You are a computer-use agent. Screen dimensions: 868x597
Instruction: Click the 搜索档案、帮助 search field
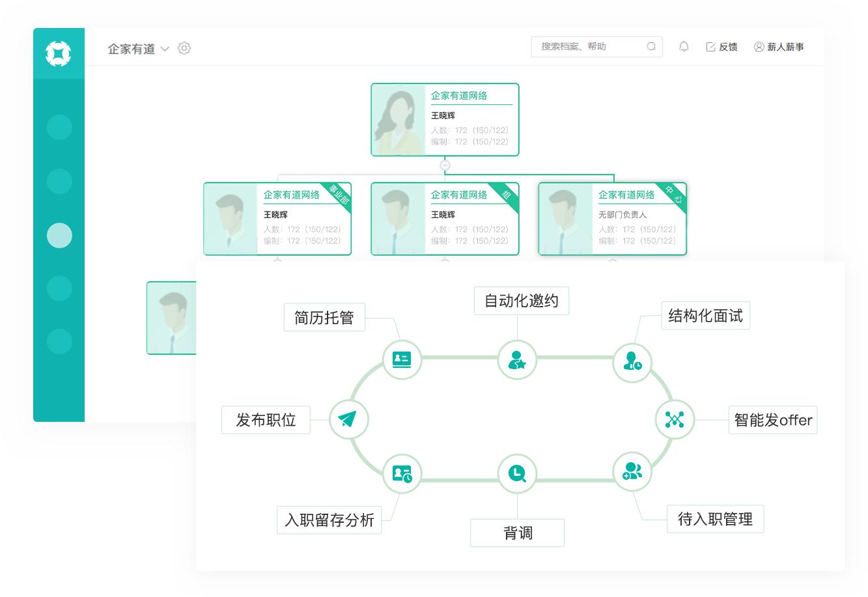coord(596,46)
